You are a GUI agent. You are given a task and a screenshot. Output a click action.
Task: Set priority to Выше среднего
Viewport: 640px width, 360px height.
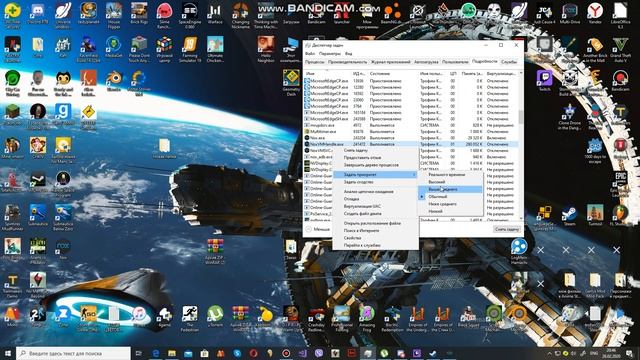451,189
